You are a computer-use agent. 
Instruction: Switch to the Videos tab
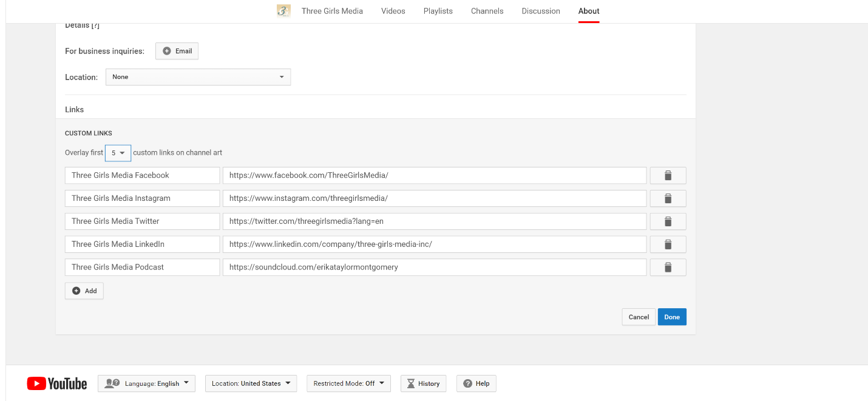click(393, 11)
